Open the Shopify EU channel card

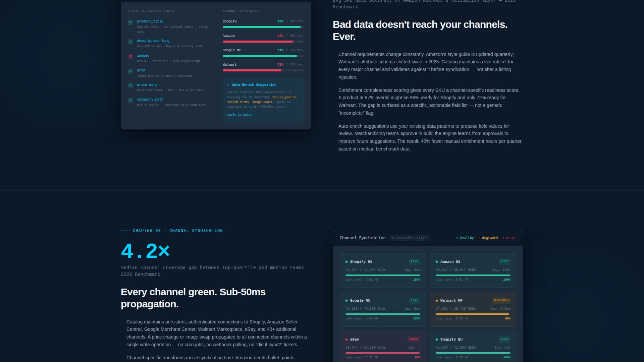click(473, 347)
